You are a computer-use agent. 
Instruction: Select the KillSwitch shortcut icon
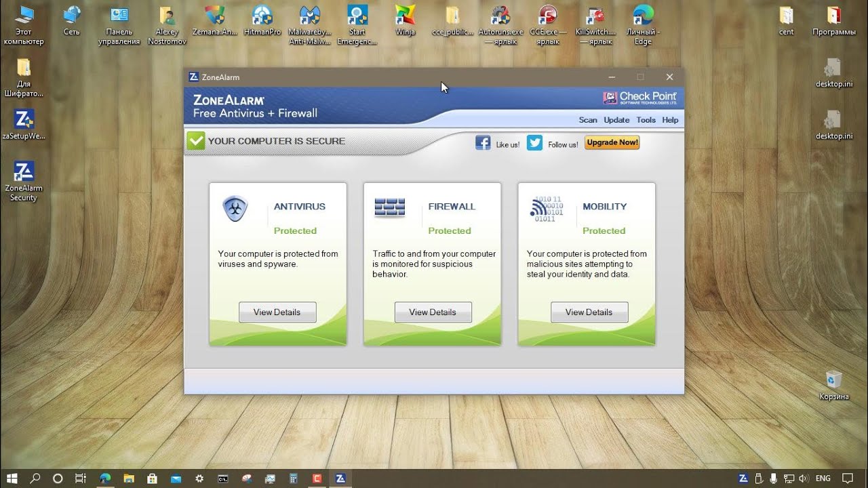coord(595,26)
